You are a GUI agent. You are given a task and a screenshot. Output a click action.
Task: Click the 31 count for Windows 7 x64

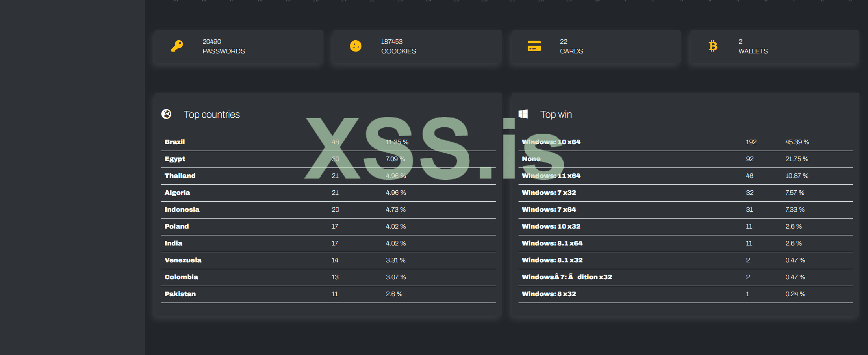pos(750,209)
